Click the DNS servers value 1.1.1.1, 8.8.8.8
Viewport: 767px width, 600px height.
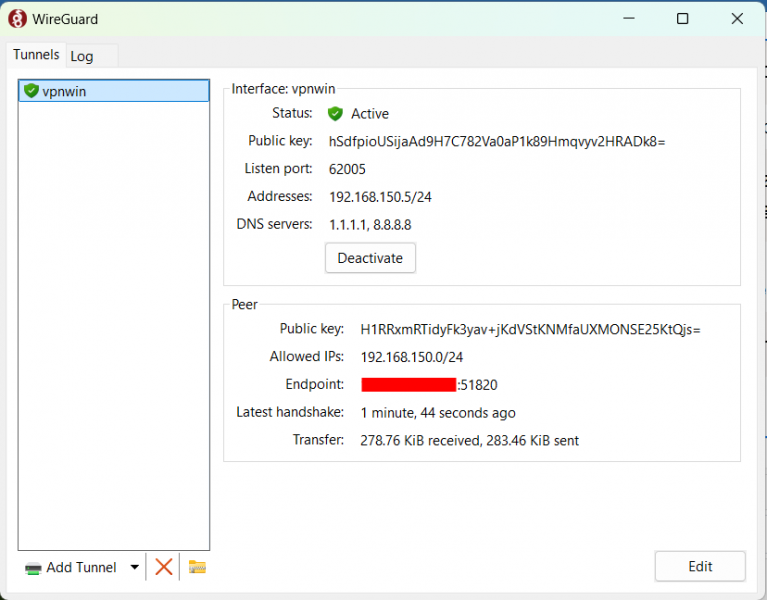(x=370, y=225)
